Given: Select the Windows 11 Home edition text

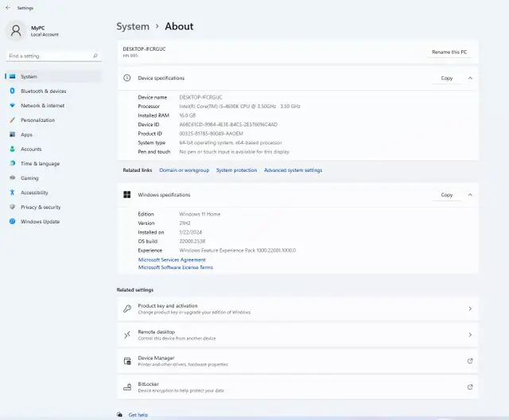Looking at the screenshot, I should click(x=200, y=214).
